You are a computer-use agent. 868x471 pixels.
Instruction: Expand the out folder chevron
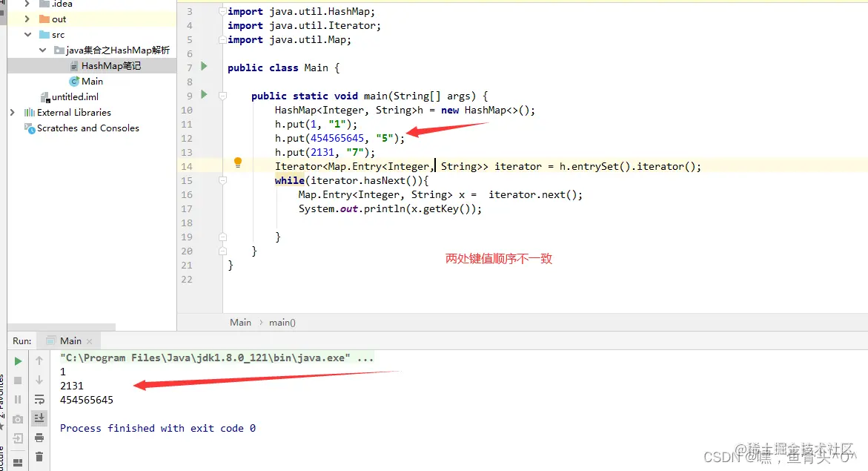coord(27,19)
